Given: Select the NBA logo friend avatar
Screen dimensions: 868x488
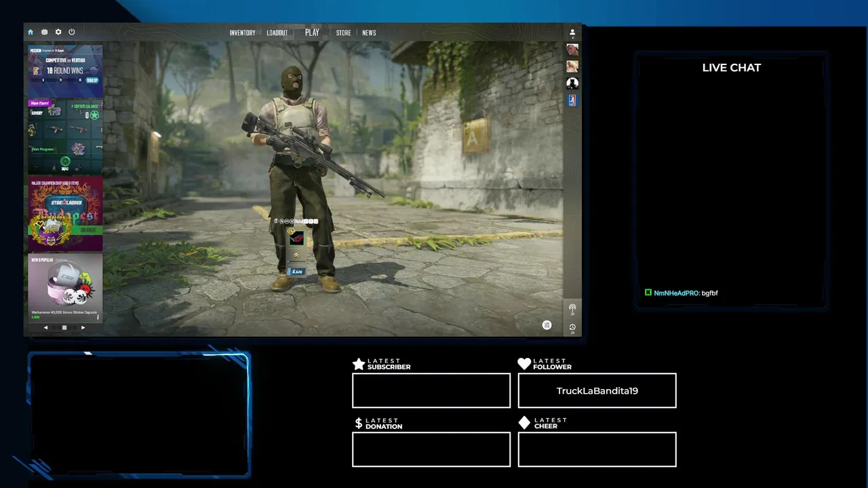Looking at the screenshot, I should pyautogui.click(x=572, y=100).
